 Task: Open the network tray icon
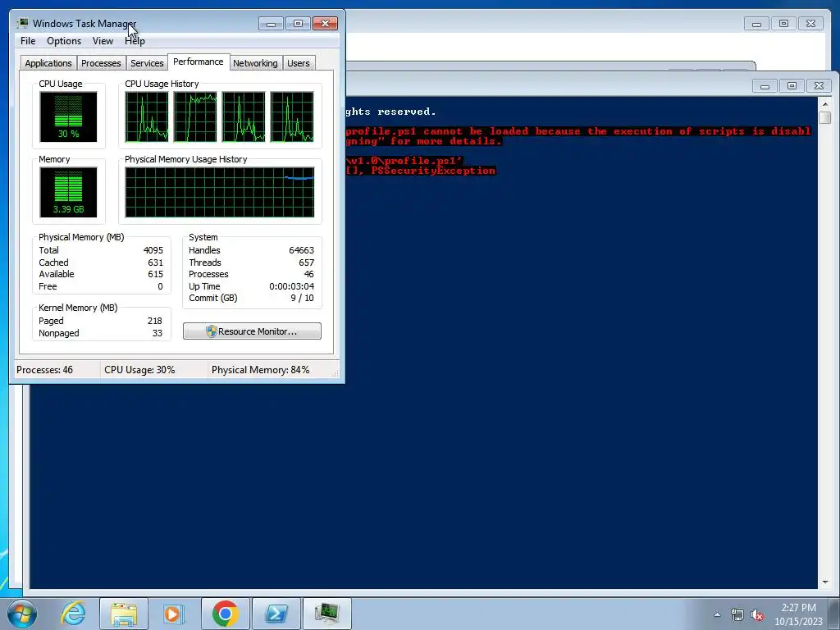tap(737, 615)
